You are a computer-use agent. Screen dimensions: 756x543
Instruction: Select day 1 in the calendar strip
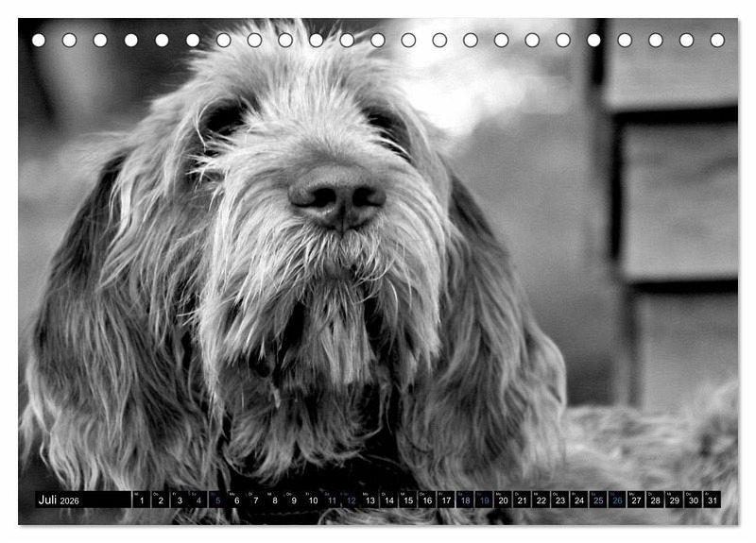pos(142,501)
